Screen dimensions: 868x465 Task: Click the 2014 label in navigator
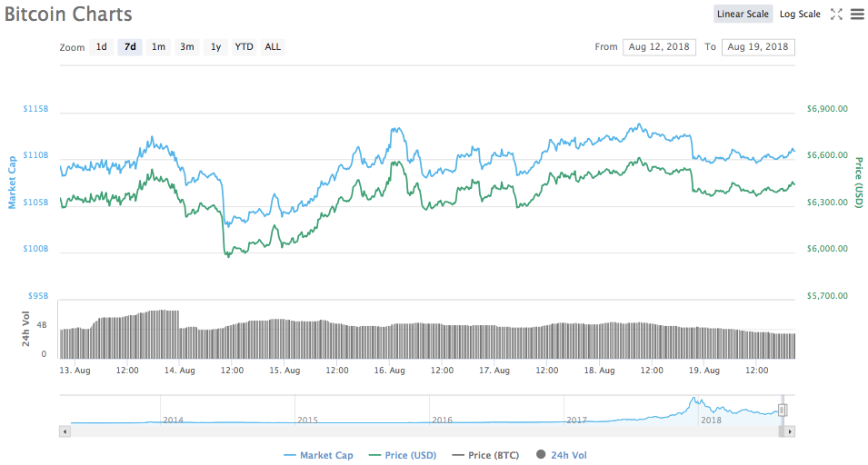pyautogui.click(x=173, y=420)
